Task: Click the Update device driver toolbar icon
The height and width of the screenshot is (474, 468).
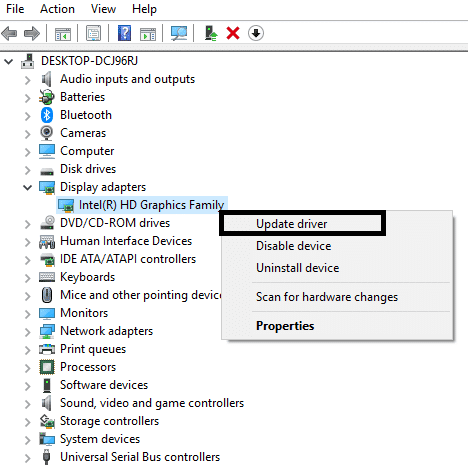Action: click(211, 33)
